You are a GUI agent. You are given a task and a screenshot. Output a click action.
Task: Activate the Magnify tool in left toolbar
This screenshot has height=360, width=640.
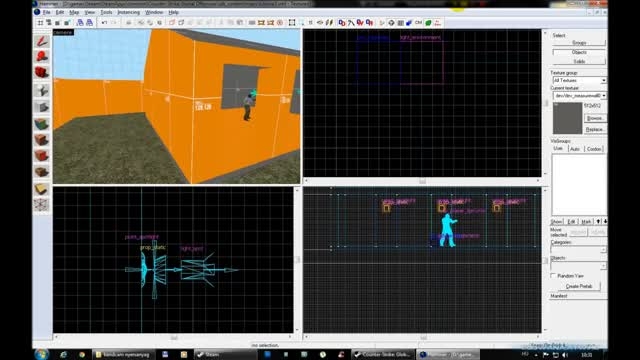click(x=42, y=56)
